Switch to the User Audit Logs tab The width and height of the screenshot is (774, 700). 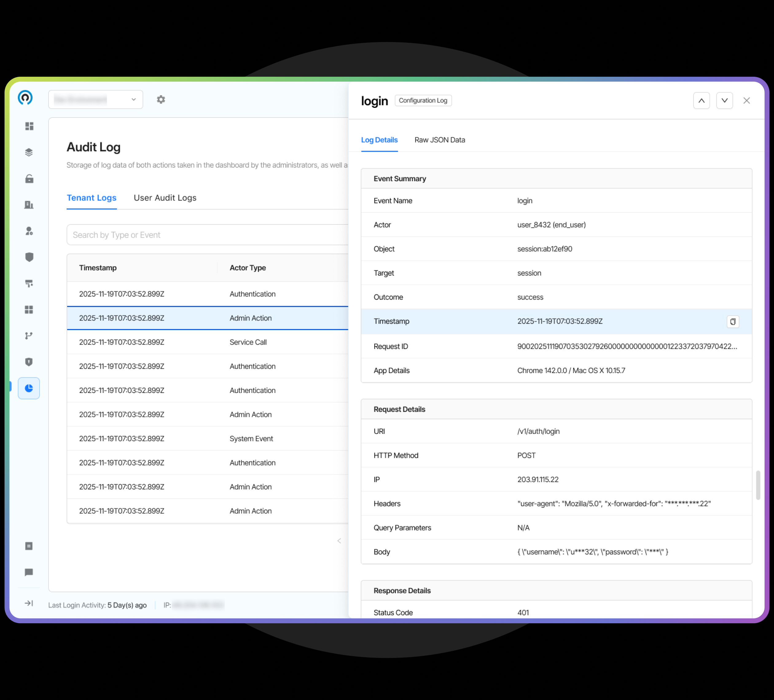pos(165,198)
